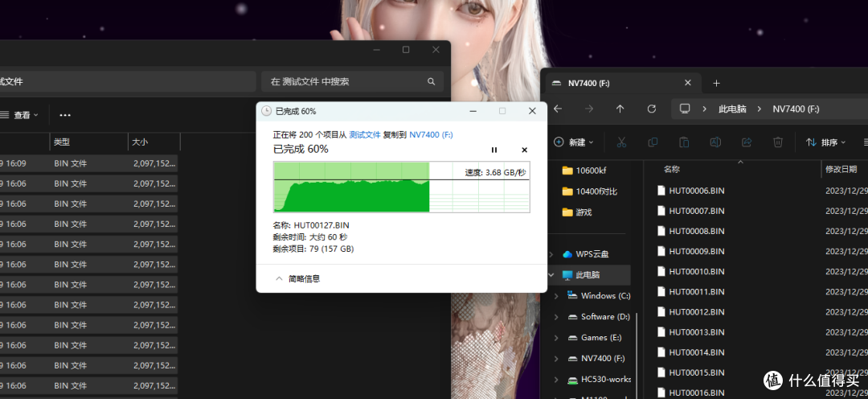The width and height of the screenshot is (868, 399).
Task: Sort by 名称 column header
Action: 671,169
